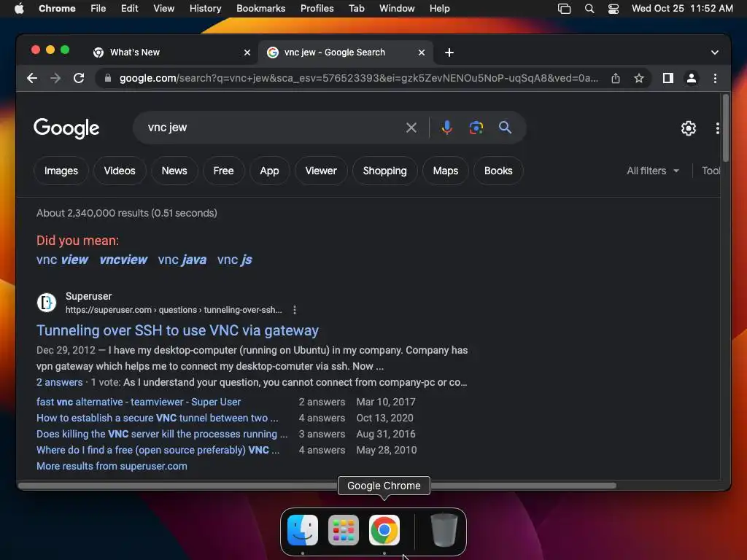Click the forward navigation arrow
The image size is (747, 560).
click(x=55, y=78)
